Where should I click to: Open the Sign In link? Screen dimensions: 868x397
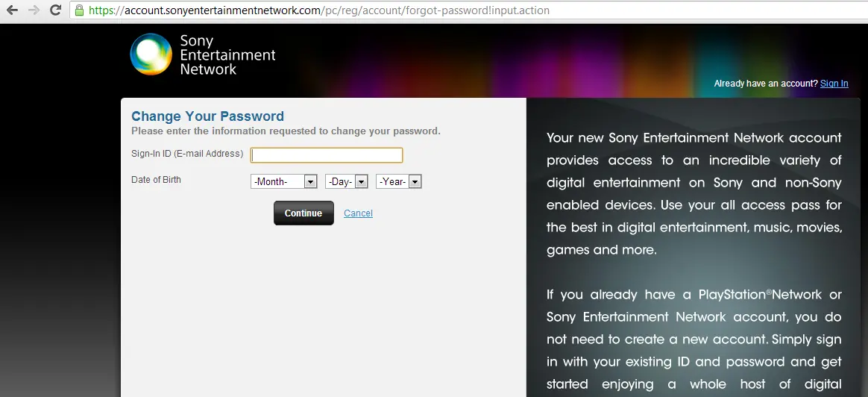point(834,84)
